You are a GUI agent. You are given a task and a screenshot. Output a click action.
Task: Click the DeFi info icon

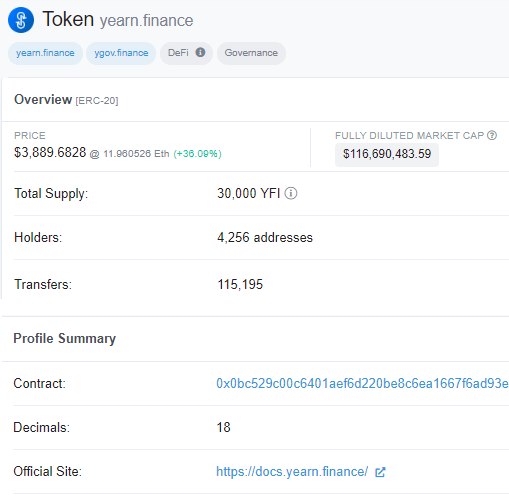pos(200,52)
